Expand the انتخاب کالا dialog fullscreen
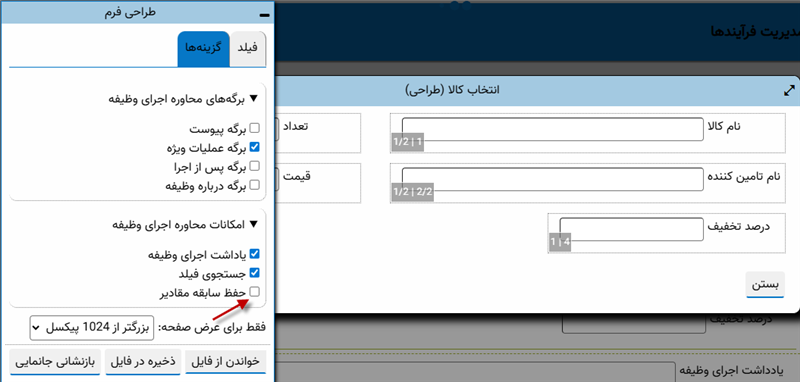The height and width of the screenshot is (382, 800). (x=789, y=91)
